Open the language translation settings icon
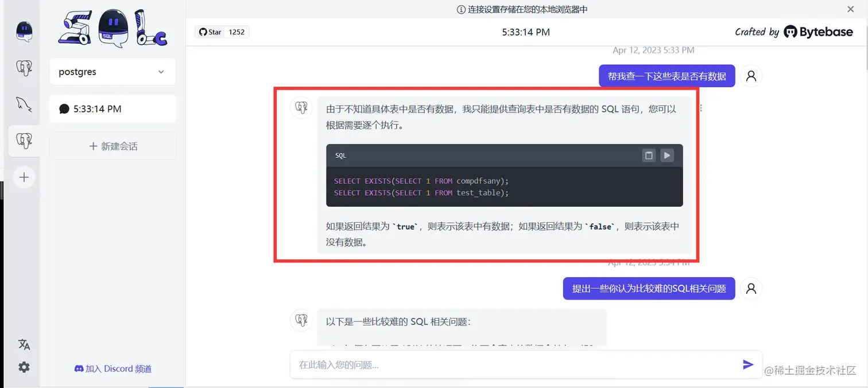Screen dimensions: 868x388 (x=24, y=344)
